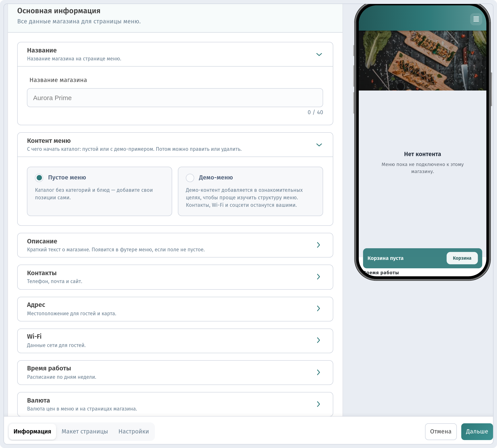Expand the Wi-Fi section
497x448 pixels.
tap(175, 341)
